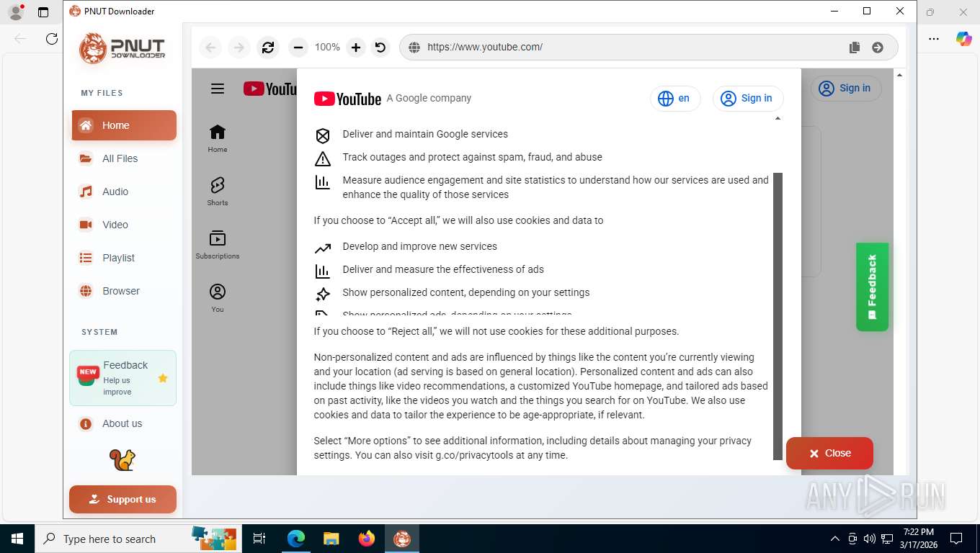The height and width of the screenshot is (553, 980).
Task: Zoom in with the plus button
Action: (356, 48)
